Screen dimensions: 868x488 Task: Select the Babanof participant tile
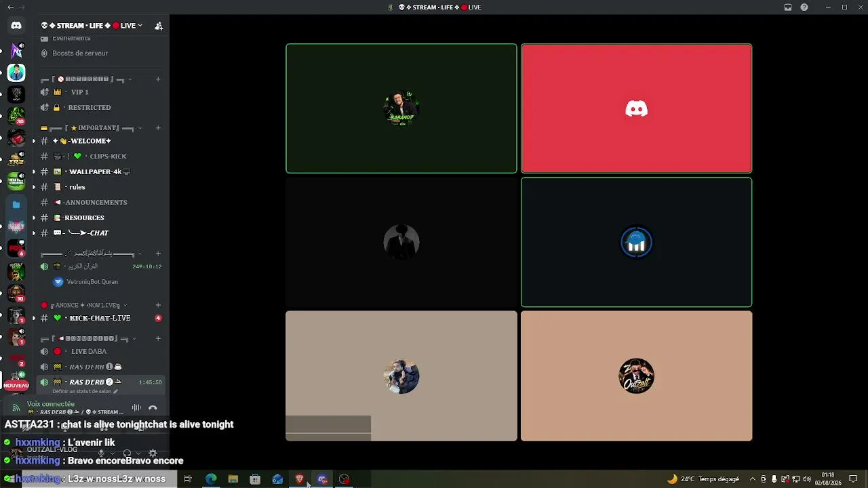click(x=401, y=108)
